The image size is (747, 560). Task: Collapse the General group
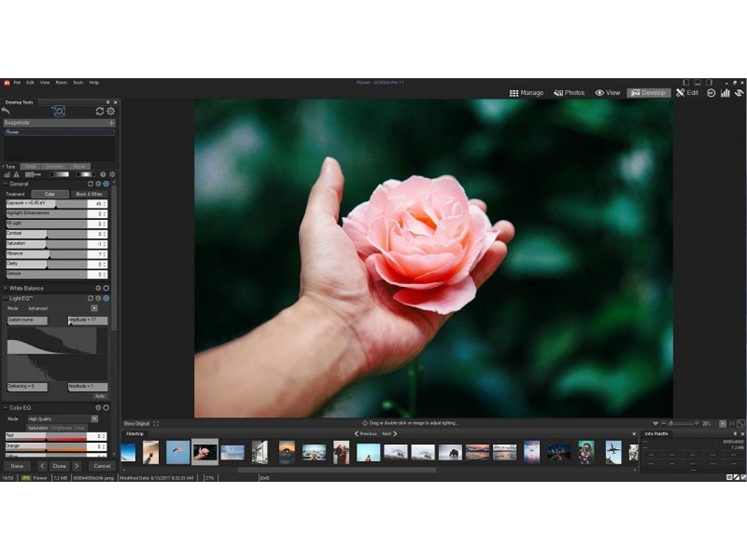click(x=5, y=184)
